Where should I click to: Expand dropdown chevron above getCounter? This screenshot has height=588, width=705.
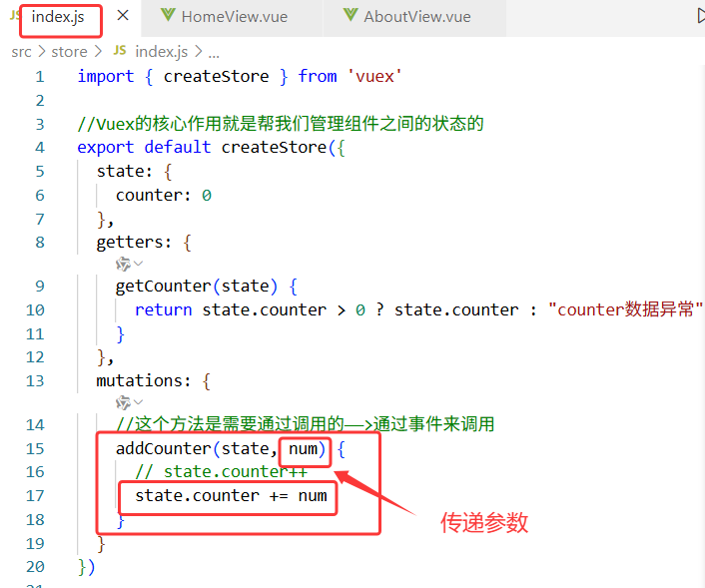point(138,264)
